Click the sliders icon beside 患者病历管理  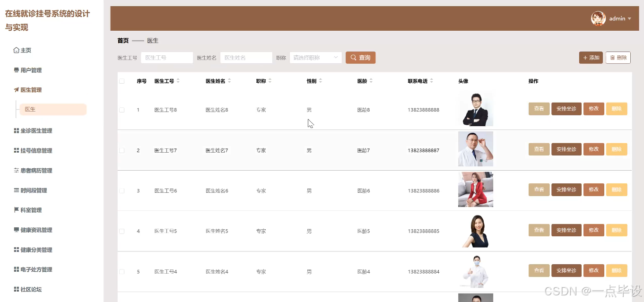(x=17, y=170)
